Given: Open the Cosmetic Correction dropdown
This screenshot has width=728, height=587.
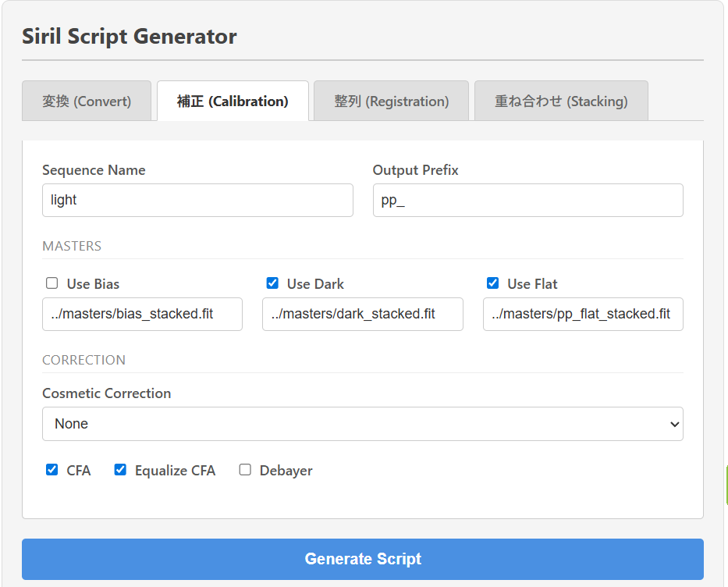Looking at the screenshot, I should (x=363, y=424).
